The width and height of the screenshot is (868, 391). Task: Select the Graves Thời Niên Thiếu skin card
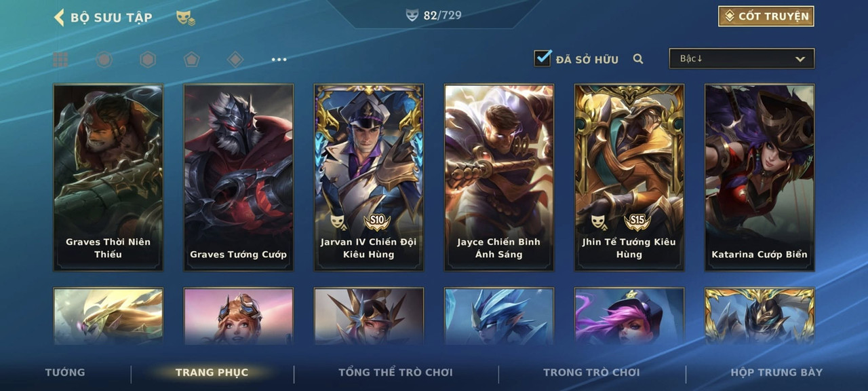[108, 177]
